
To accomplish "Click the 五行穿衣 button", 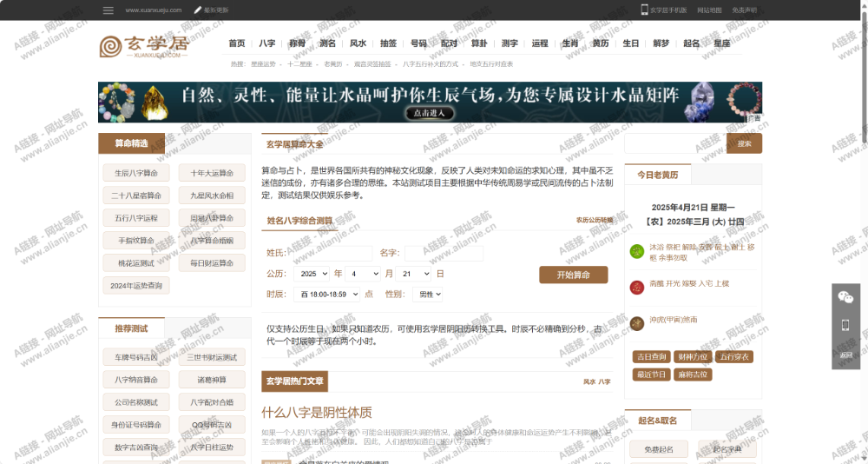I will [734, 356].
